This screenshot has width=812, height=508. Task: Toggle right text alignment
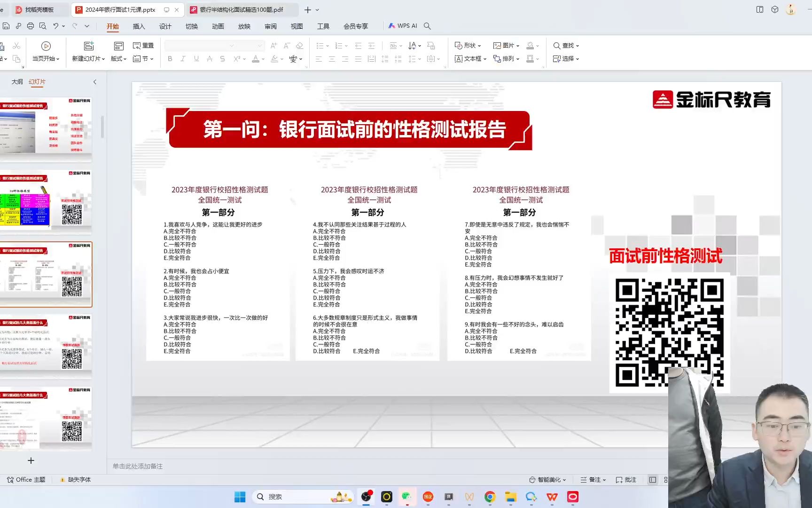tap(345, 59)
